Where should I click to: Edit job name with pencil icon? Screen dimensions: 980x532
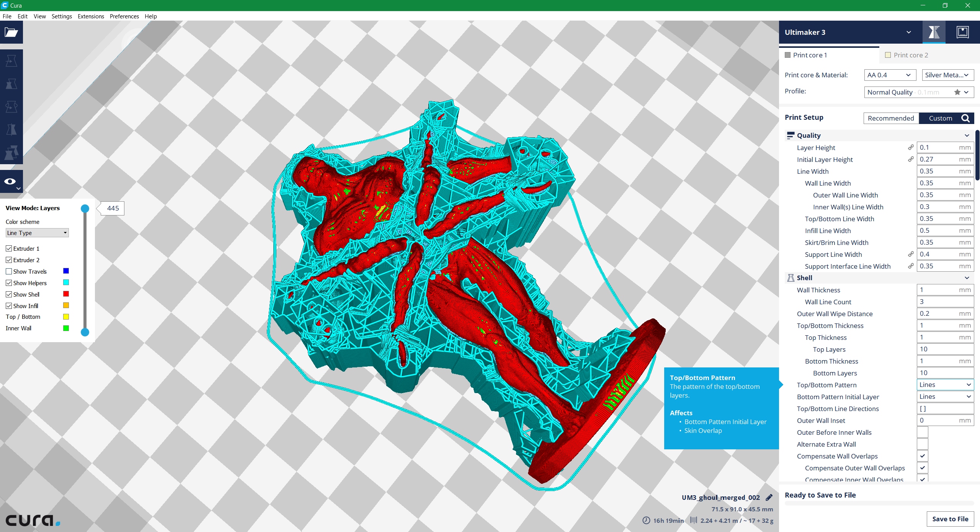tap(769, 498)
